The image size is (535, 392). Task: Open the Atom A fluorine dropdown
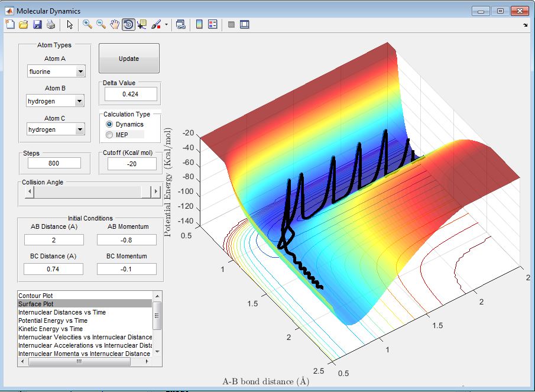[x=80, y=72]
